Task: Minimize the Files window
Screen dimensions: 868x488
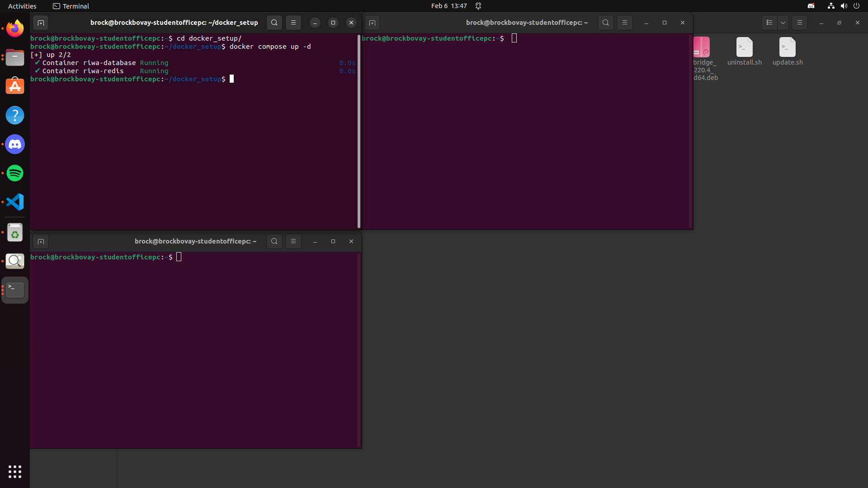Action: [821, 23]
